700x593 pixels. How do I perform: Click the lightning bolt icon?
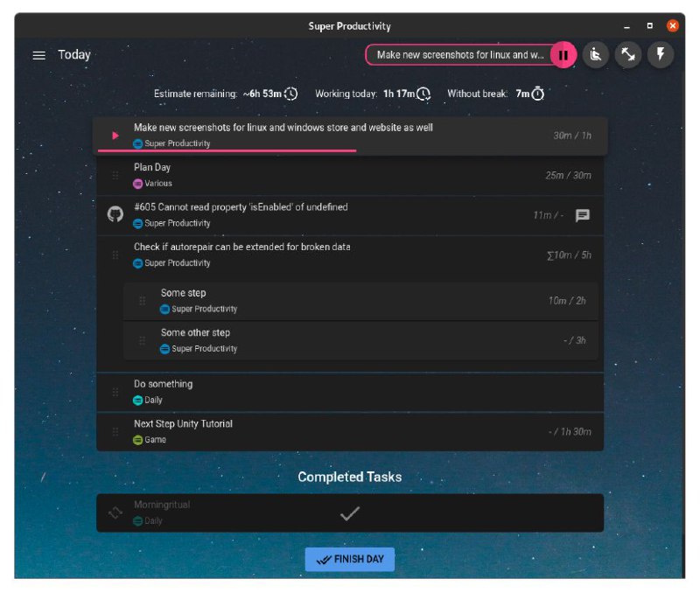[661, 55]
